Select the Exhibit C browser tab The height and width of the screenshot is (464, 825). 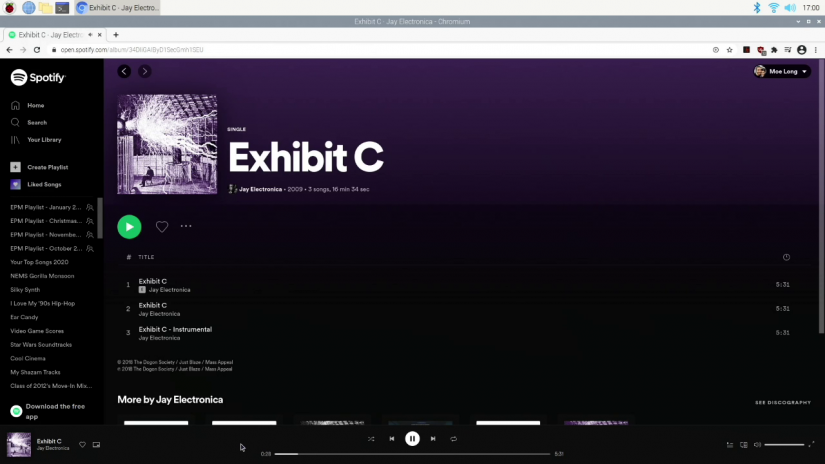[55, 35]
